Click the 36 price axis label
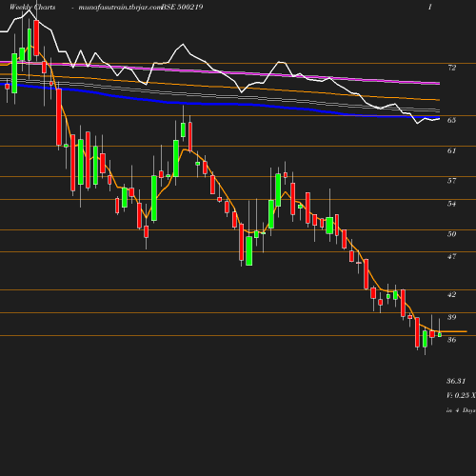This screenshot has width=476, height=476. (x=451, y=340)
